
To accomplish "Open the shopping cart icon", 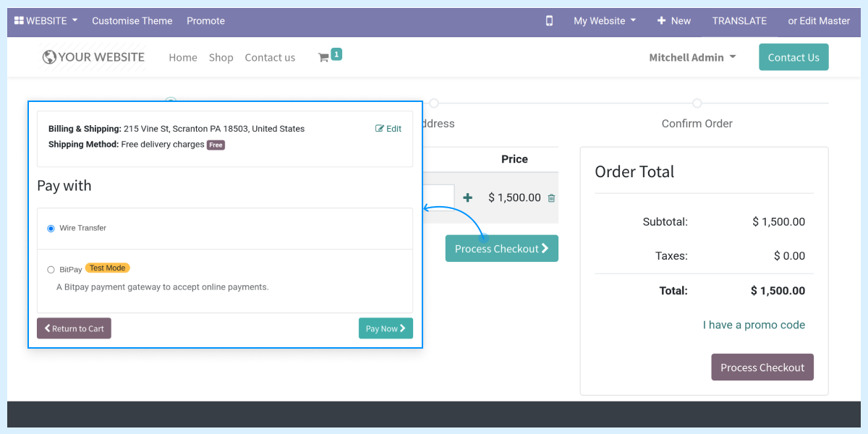I will click(x=325, y=56).
